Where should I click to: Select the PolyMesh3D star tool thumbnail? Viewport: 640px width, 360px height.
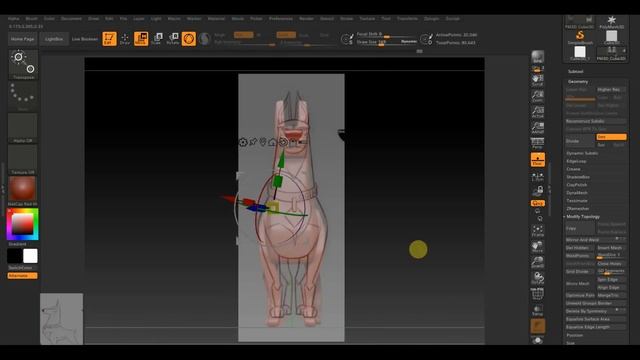(611, 22)
